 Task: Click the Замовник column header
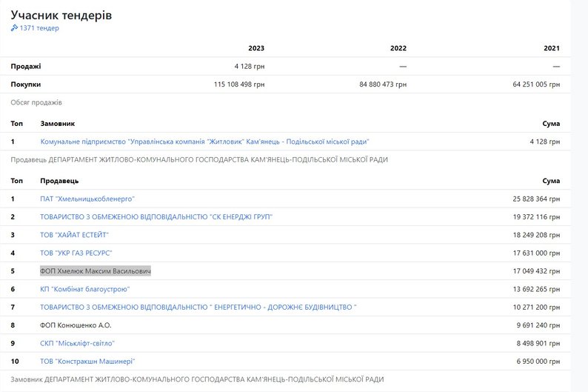(58, 124)
